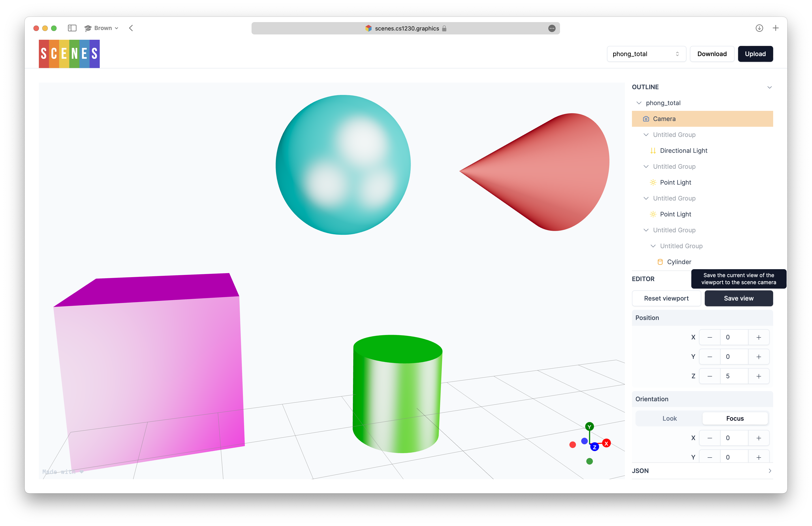Open the Safari sidebar toggle icon
Screen dimensions: 812x526
72,28
